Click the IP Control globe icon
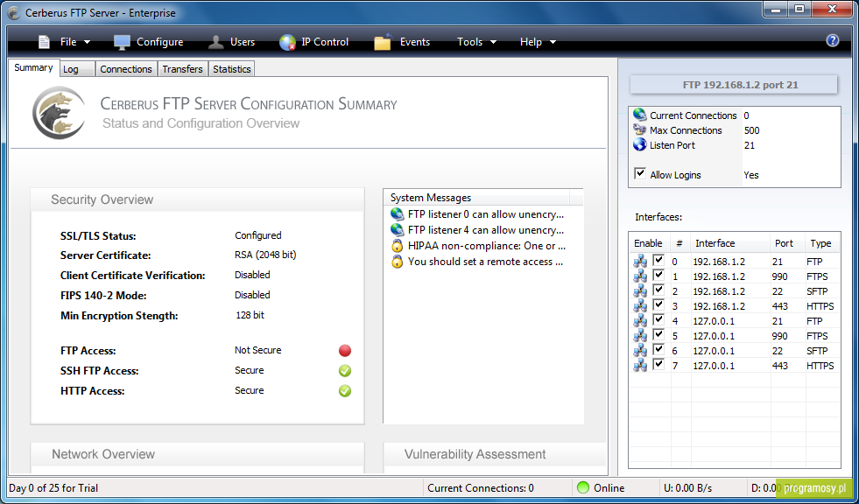This screenshot has height=504, width=859. (287, 42)
